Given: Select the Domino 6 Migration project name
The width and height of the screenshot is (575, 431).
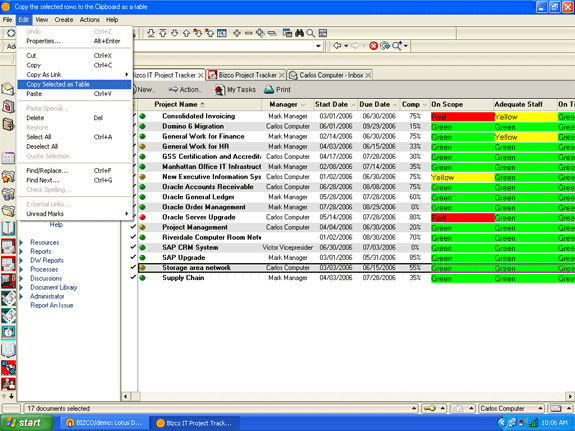Looking at the screenshot, I should (x=193, y=126).
